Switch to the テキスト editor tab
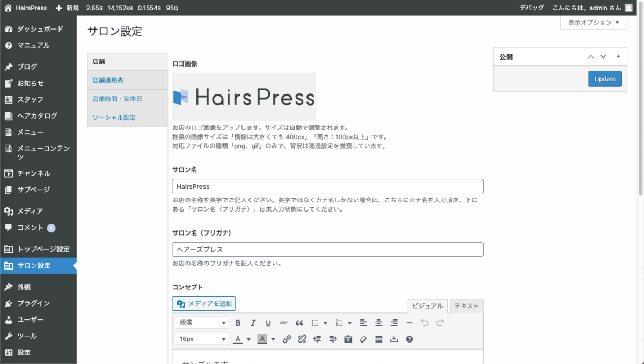This screenshot has height=364, width=644. (x=466, y=306)
